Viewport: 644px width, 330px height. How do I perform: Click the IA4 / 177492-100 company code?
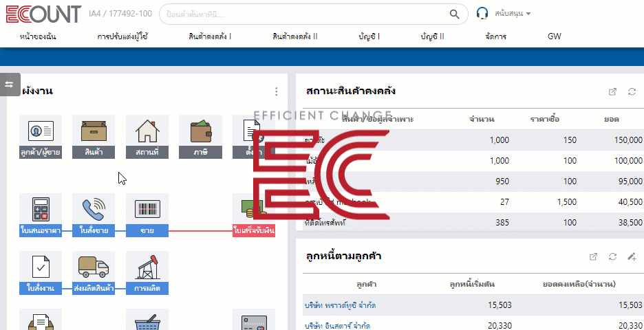tap(120, 14)
